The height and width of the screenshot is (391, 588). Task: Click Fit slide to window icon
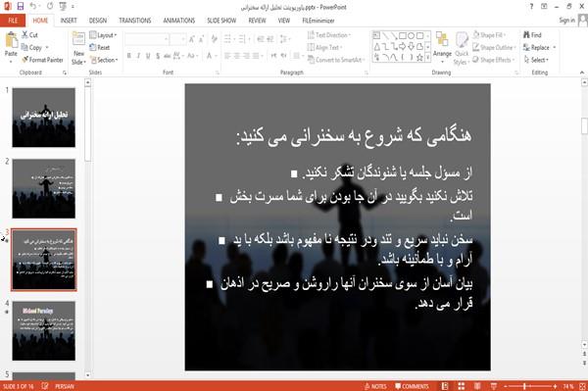point(582,386)
